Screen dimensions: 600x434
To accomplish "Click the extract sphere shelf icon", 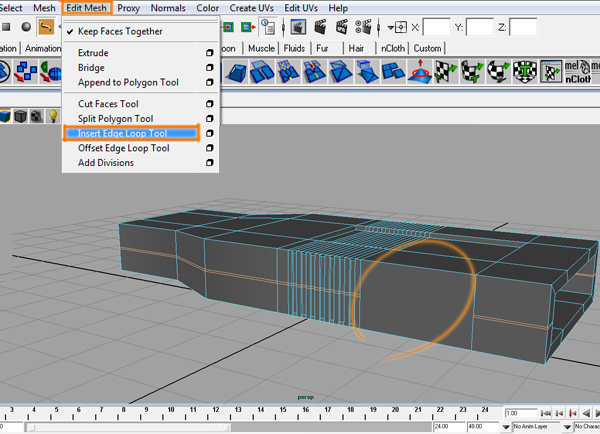I will click(x=51, y=72).
